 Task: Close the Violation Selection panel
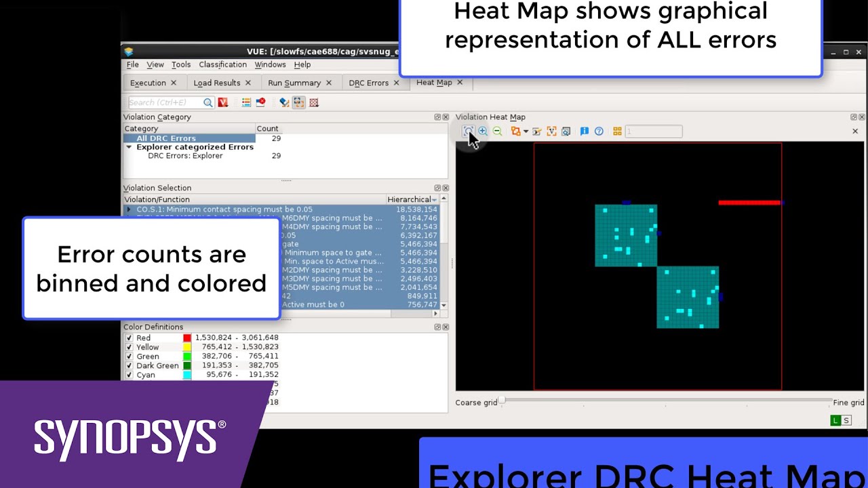pyautogui.click(x=446, y=188)
